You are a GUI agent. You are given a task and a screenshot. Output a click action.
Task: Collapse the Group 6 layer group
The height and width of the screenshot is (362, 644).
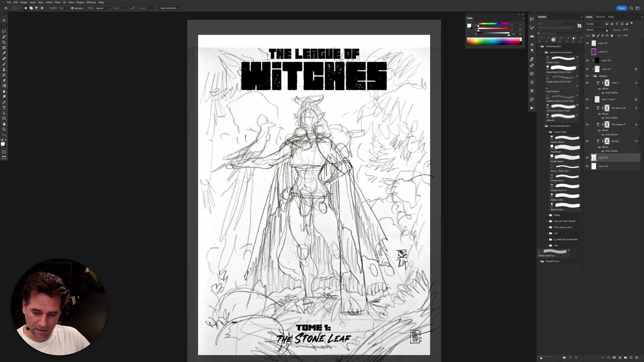pyautogui.click(x=592, y=76)
